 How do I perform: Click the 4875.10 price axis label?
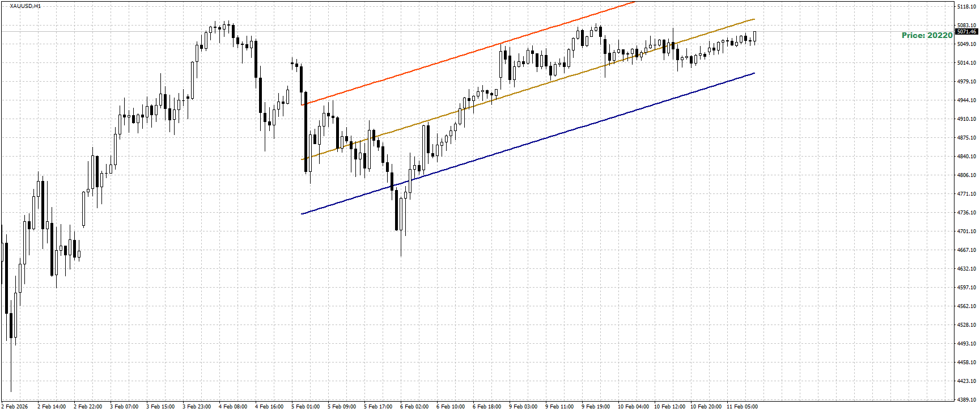pyautogui.click(x=966, y=138)
